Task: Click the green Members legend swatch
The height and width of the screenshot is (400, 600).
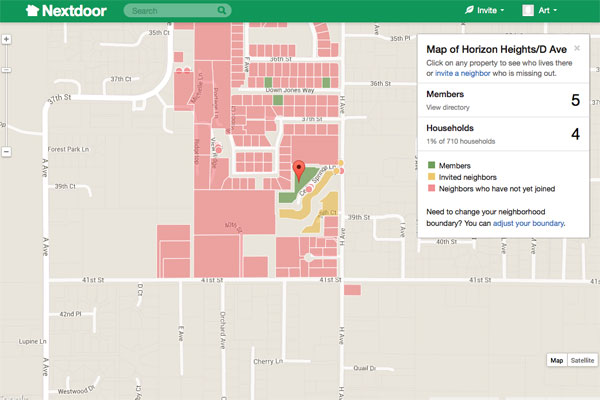Action: pyautogui.click(x=431, y=165)
